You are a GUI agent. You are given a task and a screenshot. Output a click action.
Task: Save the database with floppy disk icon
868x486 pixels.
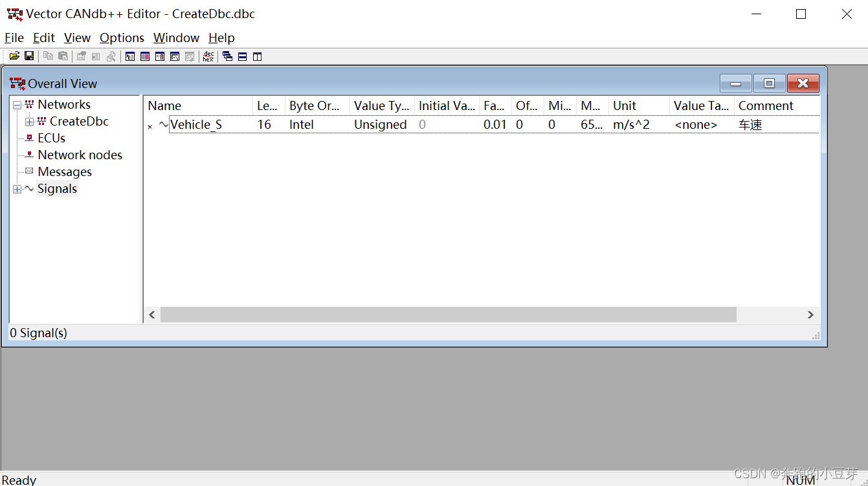click(29, 56)
